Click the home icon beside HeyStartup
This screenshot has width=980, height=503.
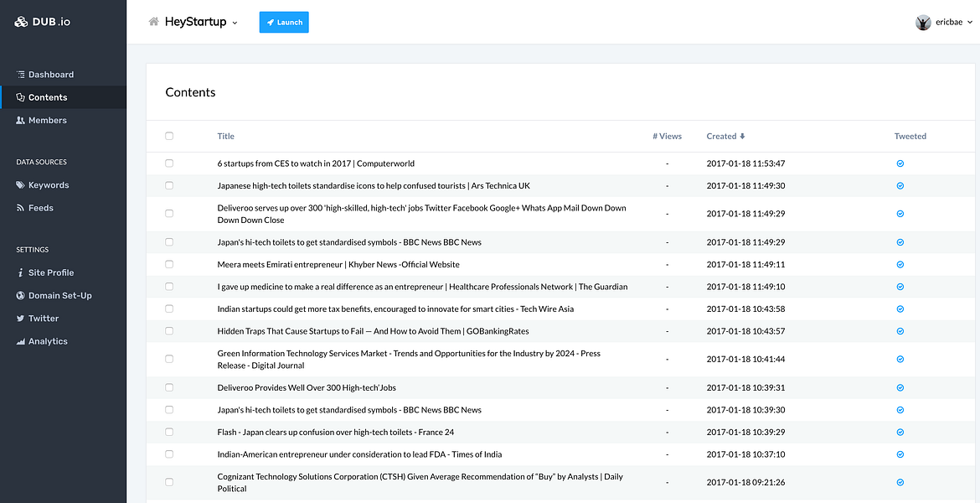153,22
